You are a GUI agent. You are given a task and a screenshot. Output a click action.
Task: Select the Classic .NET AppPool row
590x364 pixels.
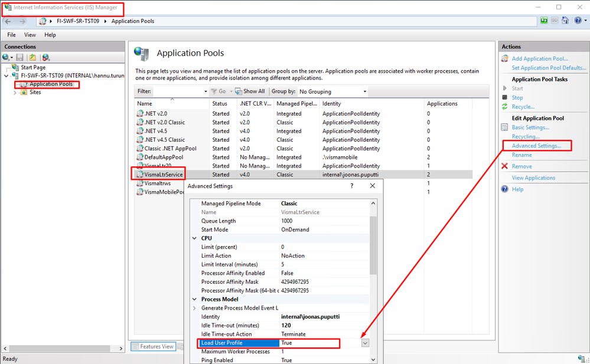304,149
